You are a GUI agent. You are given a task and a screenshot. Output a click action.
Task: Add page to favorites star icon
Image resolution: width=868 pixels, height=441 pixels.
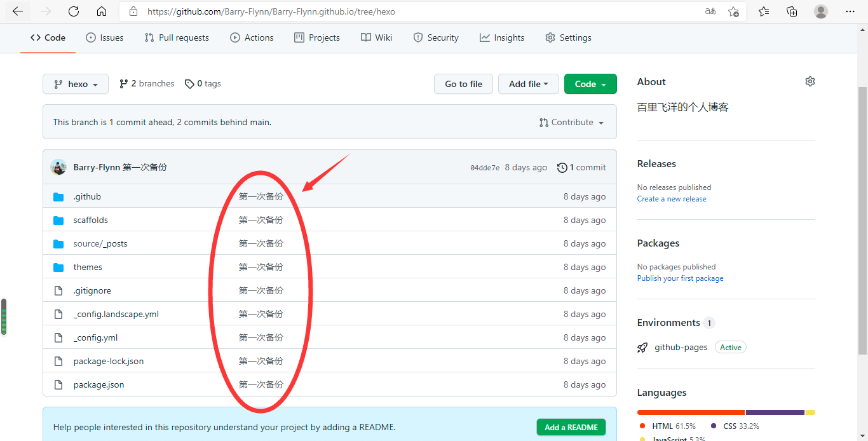click(x=733, y=11)
